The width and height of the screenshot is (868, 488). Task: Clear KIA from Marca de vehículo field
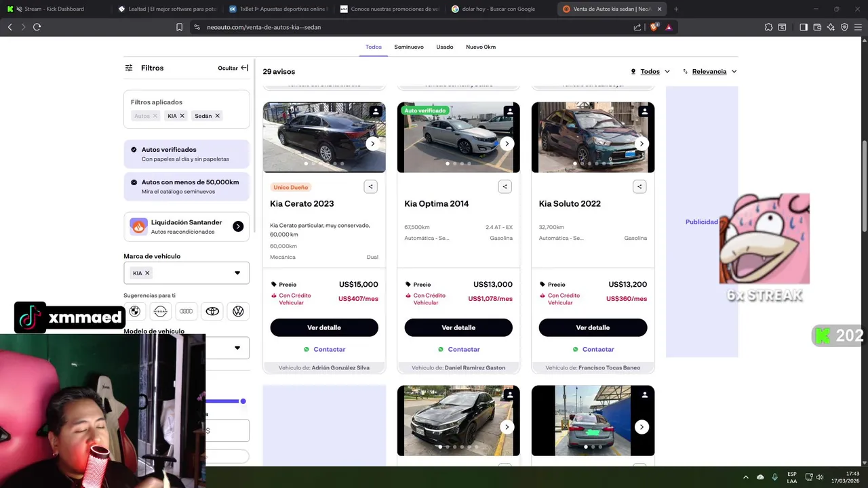coord(147,273)
